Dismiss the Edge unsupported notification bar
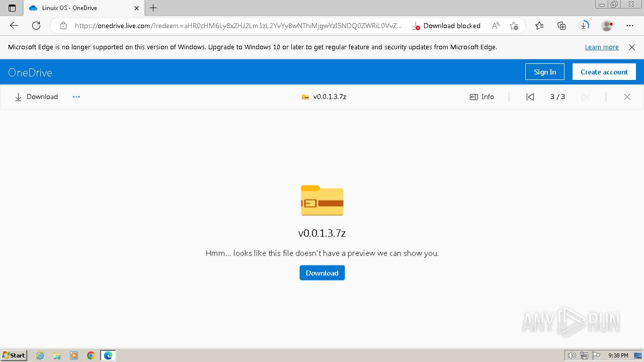 [x=632, y=47]
